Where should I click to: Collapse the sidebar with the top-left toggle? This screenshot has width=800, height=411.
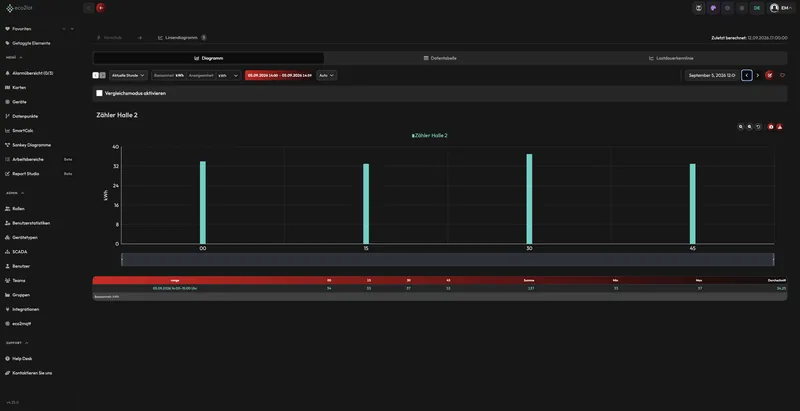(x=89, y=8)
